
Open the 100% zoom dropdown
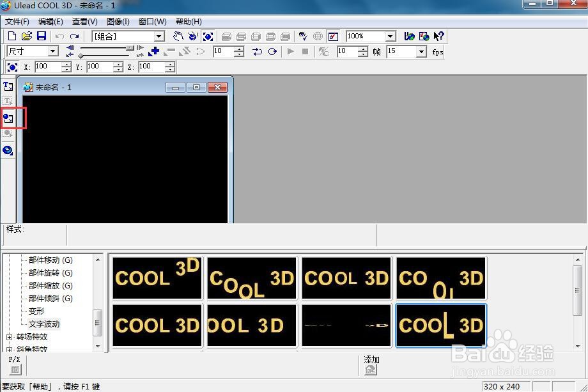tap(390, 36)
